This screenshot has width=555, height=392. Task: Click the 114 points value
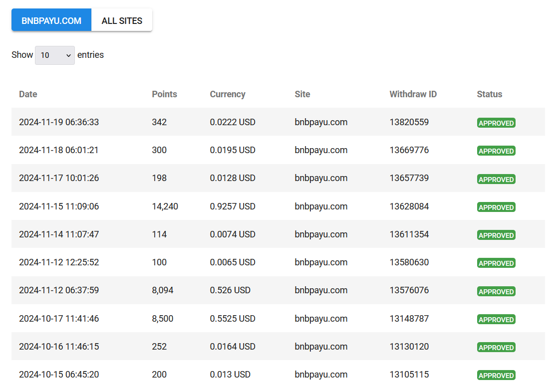pos(159,234)
